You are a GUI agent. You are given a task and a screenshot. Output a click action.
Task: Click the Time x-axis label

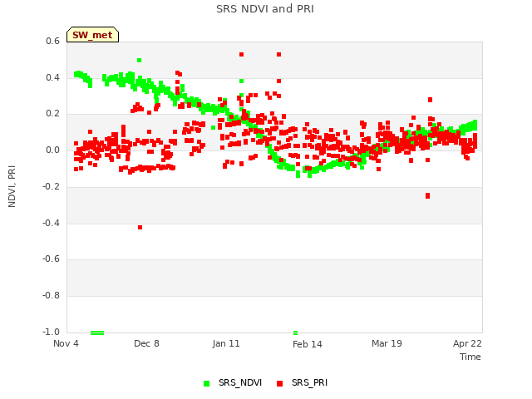(470, 357)
